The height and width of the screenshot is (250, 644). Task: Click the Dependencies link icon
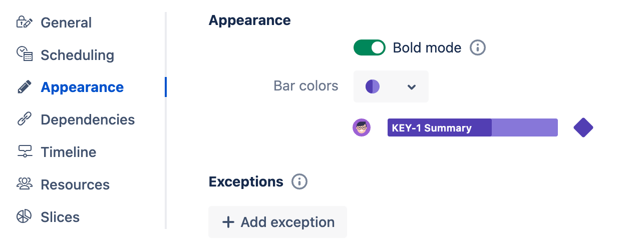click(24, 119)
